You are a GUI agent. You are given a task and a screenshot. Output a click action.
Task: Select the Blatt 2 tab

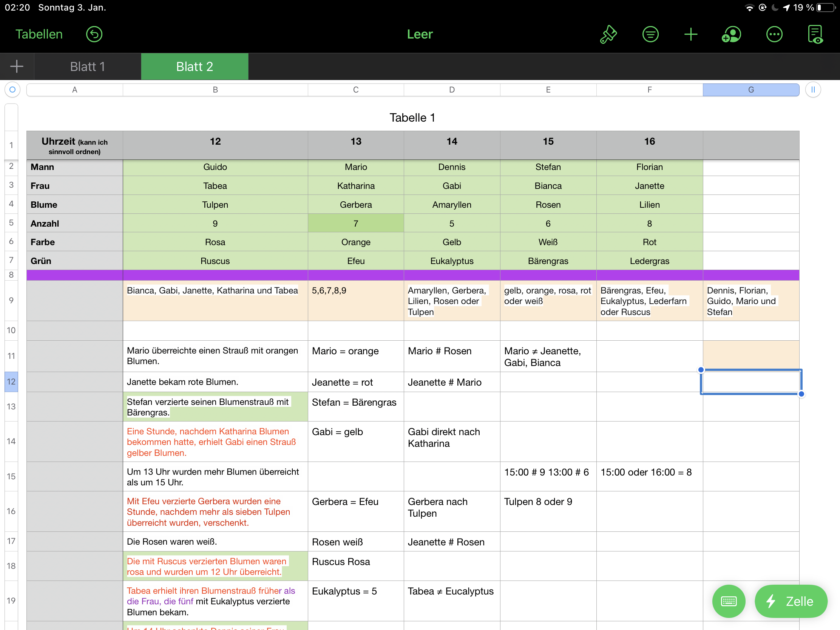tap(195, 66)
